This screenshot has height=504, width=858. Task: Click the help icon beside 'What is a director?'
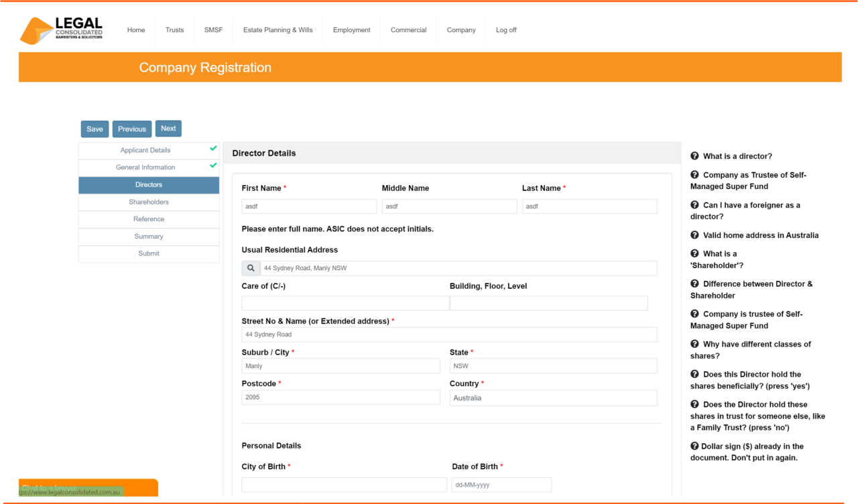[x=694, y=155]
